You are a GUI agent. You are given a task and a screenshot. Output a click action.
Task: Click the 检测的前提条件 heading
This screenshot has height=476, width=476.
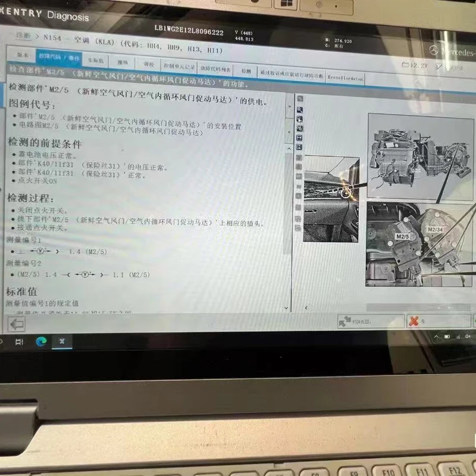tap(45, 143)
